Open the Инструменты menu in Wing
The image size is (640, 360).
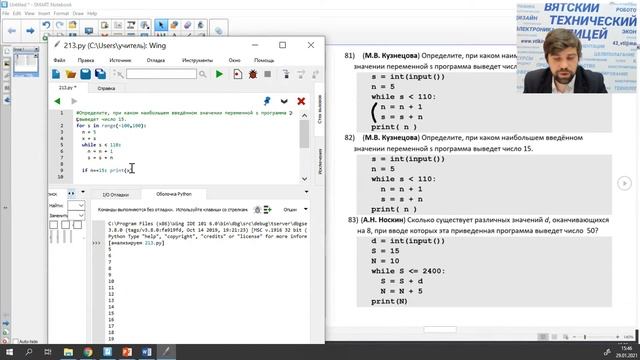[197, 60]
